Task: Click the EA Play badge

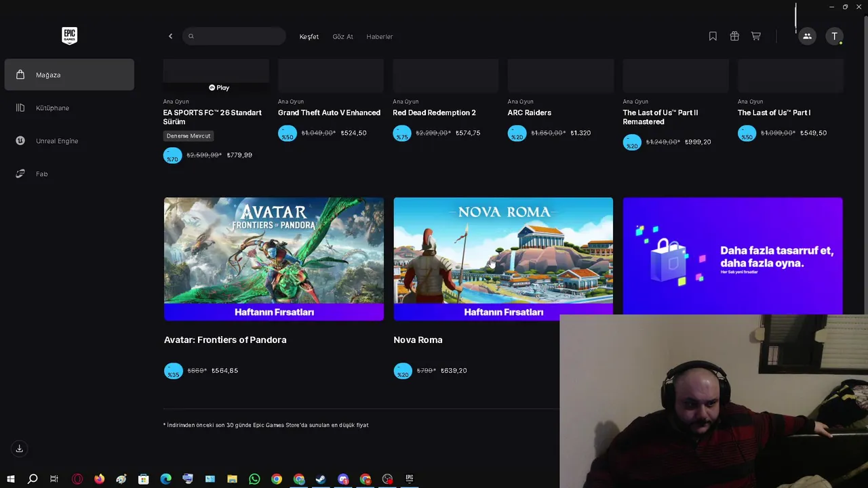Action: click(219, 87)
